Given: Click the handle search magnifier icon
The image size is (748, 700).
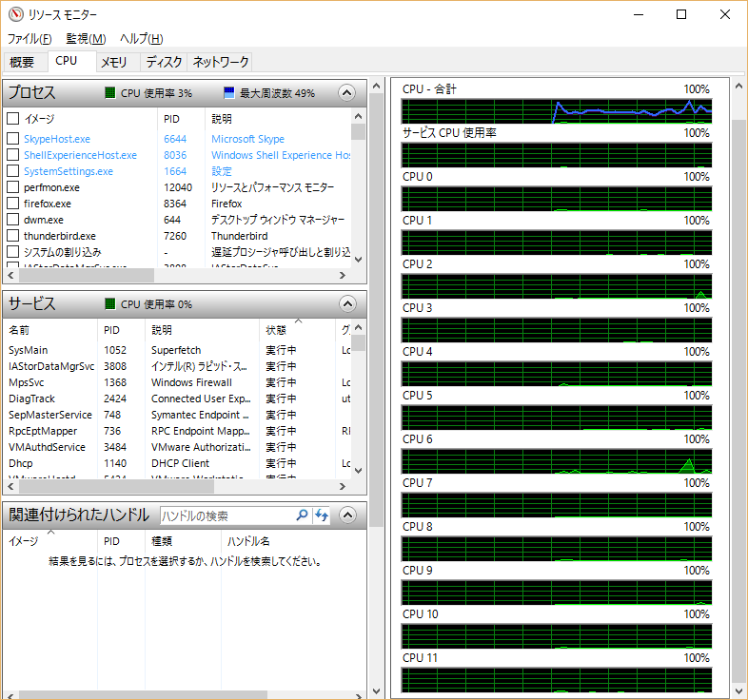Looking at the screenshot, I should click(302, 515).
